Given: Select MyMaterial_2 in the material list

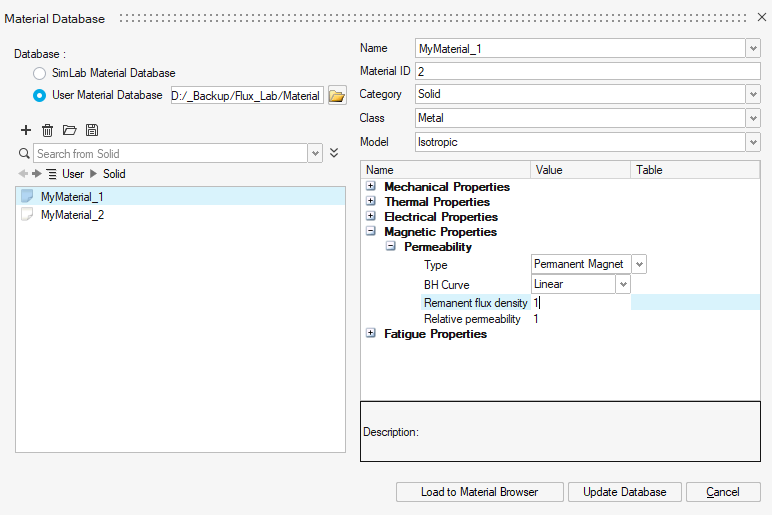Looking at the screenshot, I should tap(72, 215).
